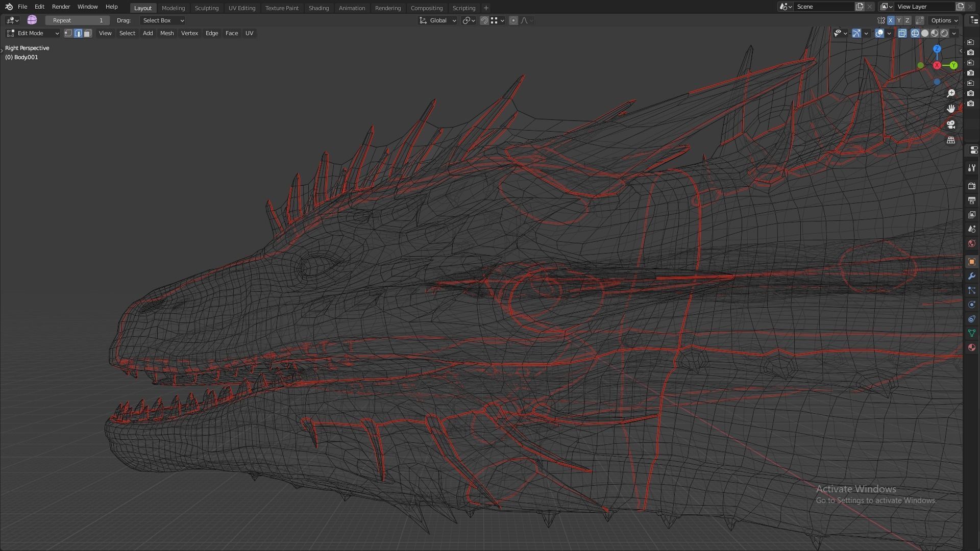The width and height of the screenshot is (980, 551).
Task: Open the Particles properties tab
Action: click(x=972, y=290)
